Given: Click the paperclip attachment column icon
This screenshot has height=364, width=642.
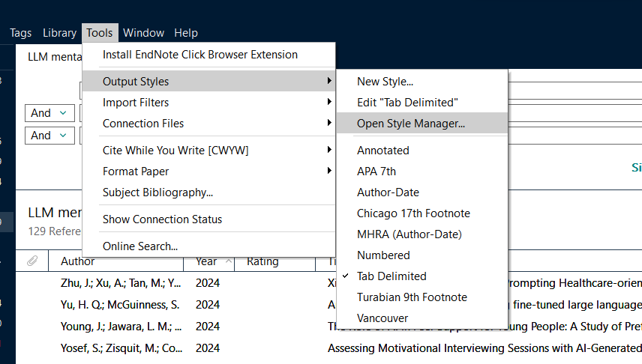Looking at the screenshot, I should click(x=32, y=261).
